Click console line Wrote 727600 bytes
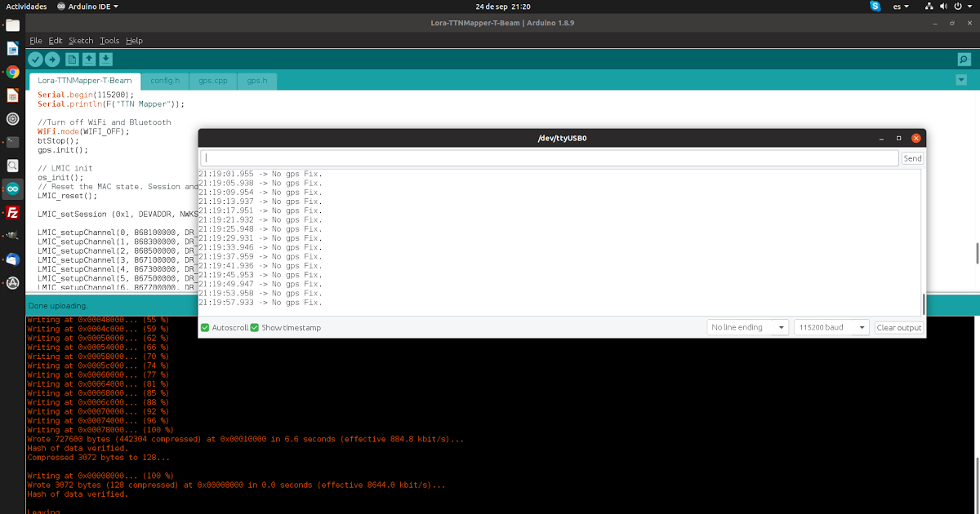Screen dimensions: 980x514 tap(245, 439)
